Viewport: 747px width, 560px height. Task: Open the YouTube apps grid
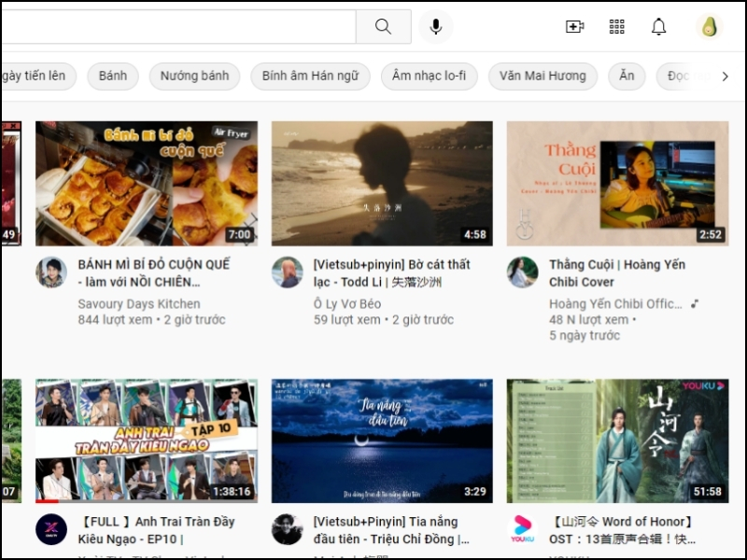click(x=617, y=27)
